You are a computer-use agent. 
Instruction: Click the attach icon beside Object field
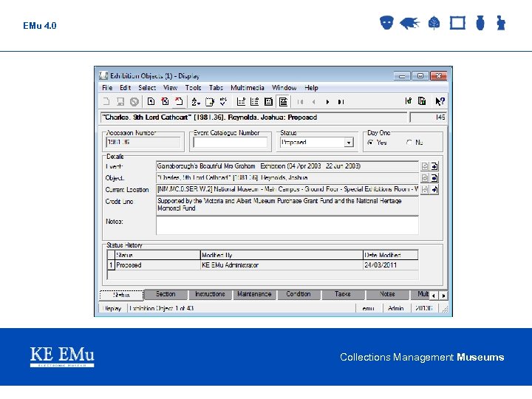point(424,178)
